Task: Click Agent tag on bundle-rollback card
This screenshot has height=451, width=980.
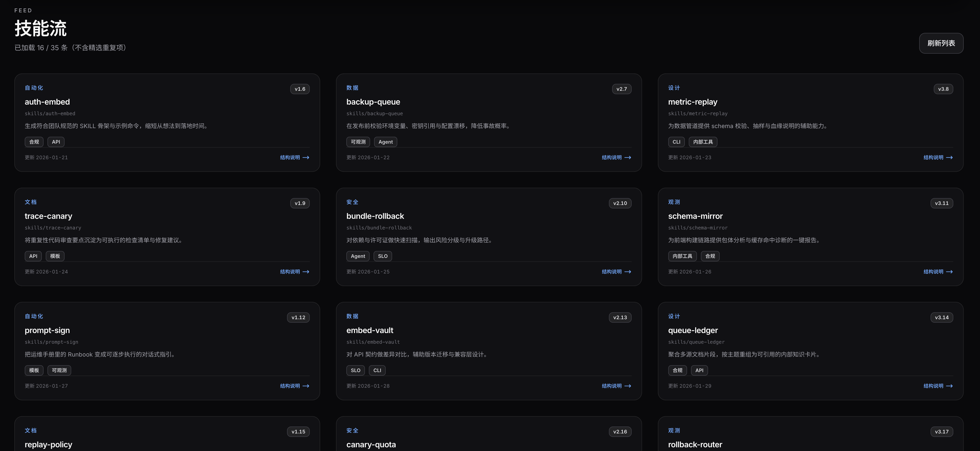Action: point(358,256)
